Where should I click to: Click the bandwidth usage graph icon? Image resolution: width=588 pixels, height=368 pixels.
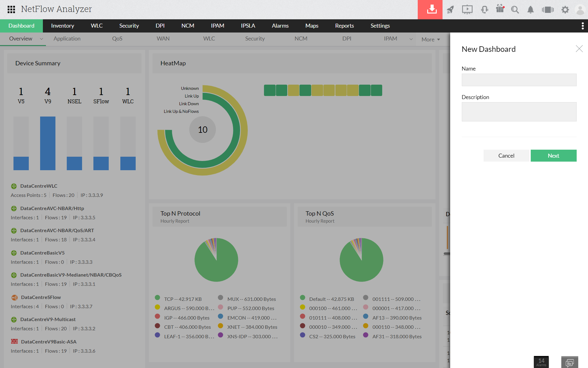[548, 9]
